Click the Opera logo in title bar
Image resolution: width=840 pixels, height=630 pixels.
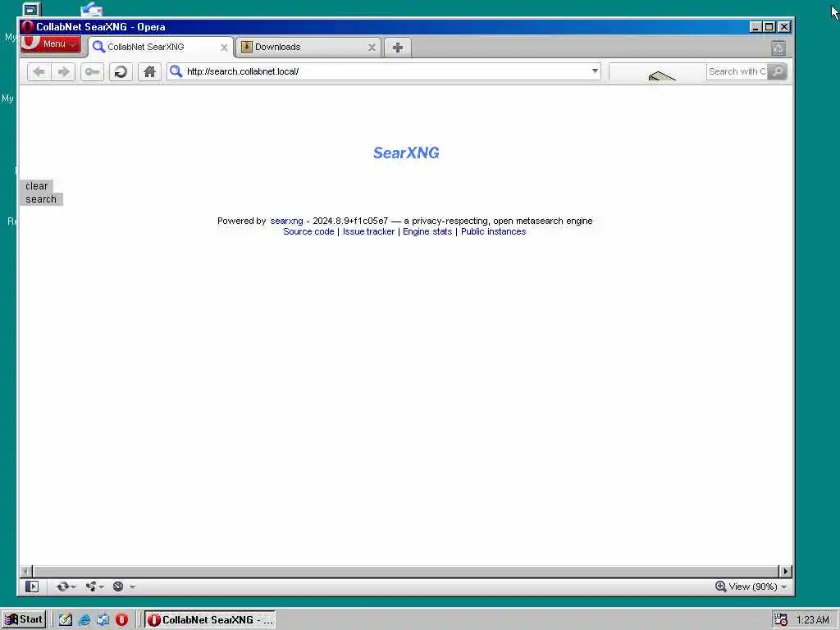tap(28, 27)
